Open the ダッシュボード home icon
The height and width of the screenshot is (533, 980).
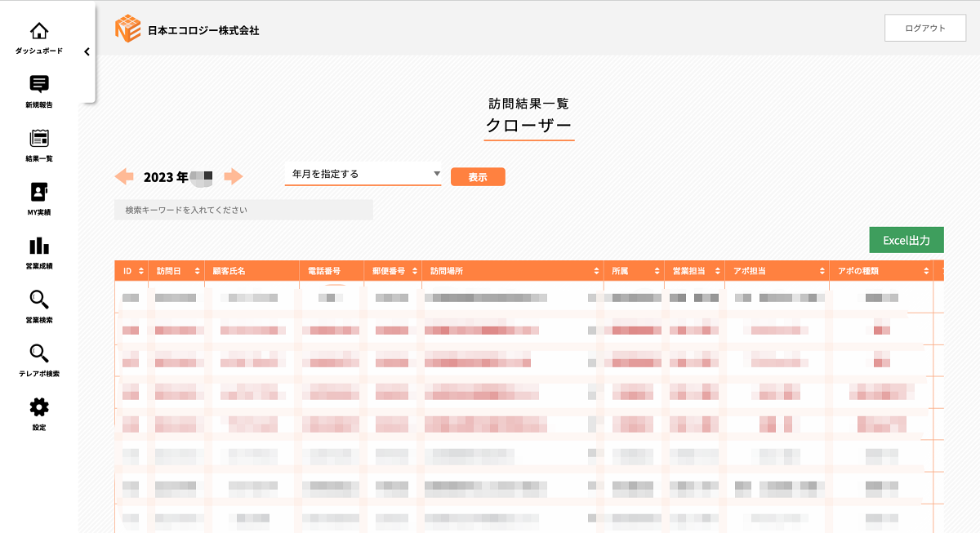click(x=39, y=32)
